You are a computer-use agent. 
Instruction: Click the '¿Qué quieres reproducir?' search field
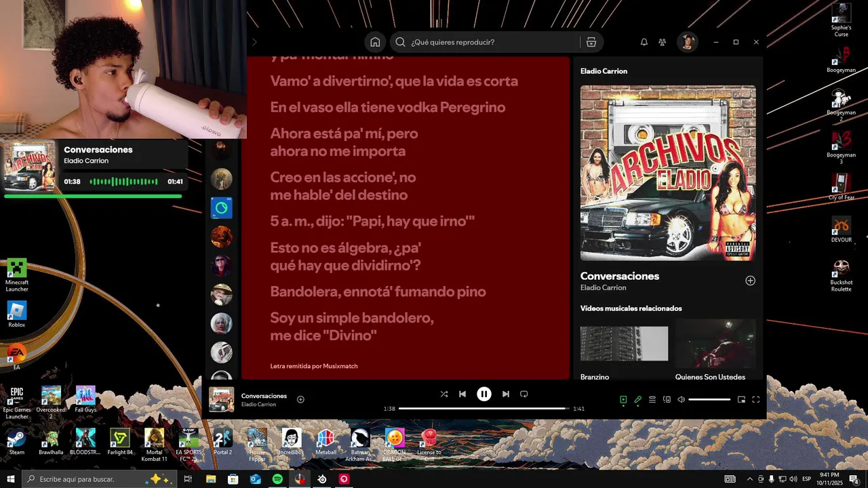tap(496, 42)
